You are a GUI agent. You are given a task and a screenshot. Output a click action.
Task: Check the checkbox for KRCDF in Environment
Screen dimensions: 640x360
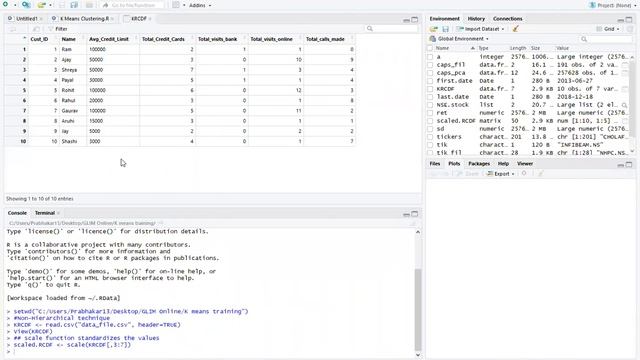(430, 89)
